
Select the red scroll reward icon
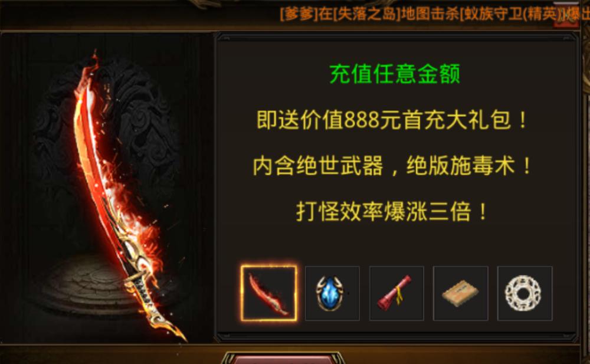(x=396, y=293)
